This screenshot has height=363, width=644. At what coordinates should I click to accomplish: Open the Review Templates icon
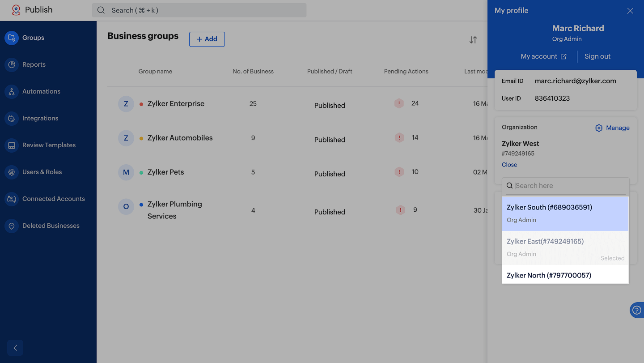click(x=12, y=145)
